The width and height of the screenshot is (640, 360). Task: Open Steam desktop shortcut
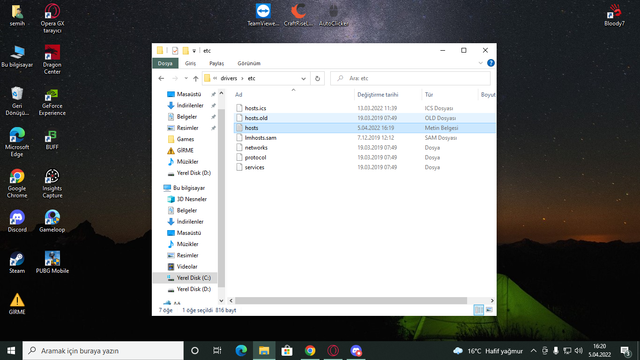click(17, 262)
